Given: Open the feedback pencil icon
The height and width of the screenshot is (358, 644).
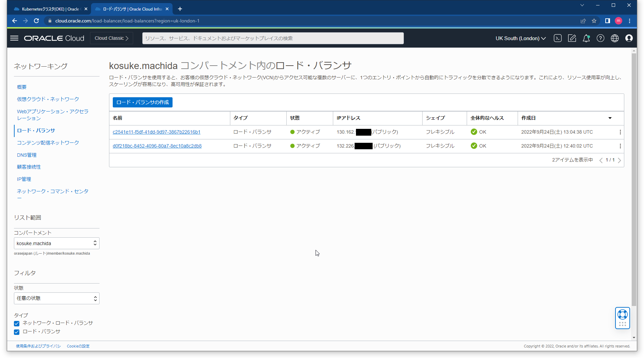Looking at the screenshot, I should pyautogui.click(x=572, y=38).
